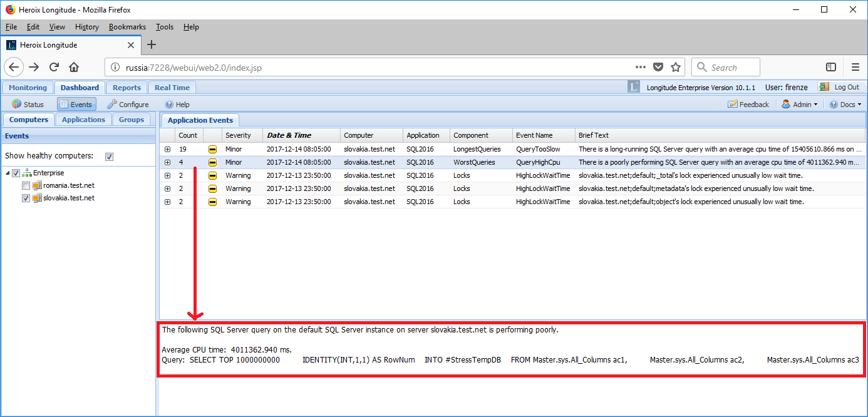Open the Docs dropdown menu
Viewport: 868px width, 417px height.
pyautogui.click(x=845, y=104)
